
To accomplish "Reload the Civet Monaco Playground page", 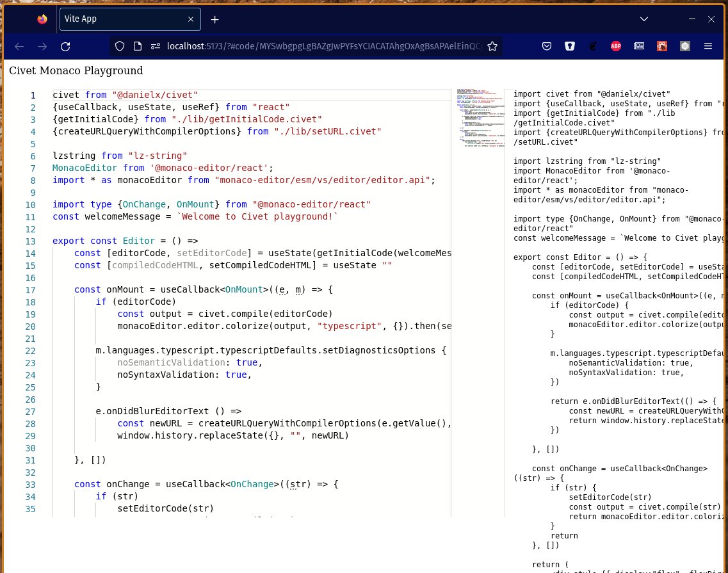I will 65,46.
